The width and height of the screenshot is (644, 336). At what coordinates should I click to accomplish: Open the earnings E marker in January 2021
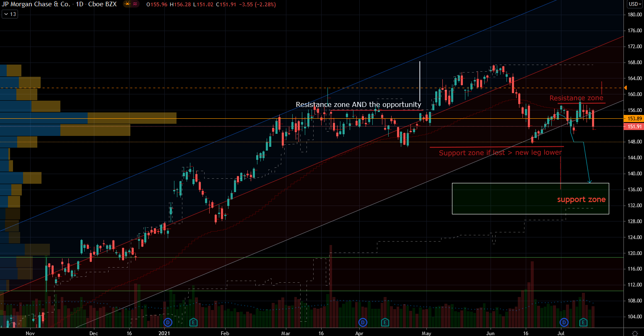point(193,322)
